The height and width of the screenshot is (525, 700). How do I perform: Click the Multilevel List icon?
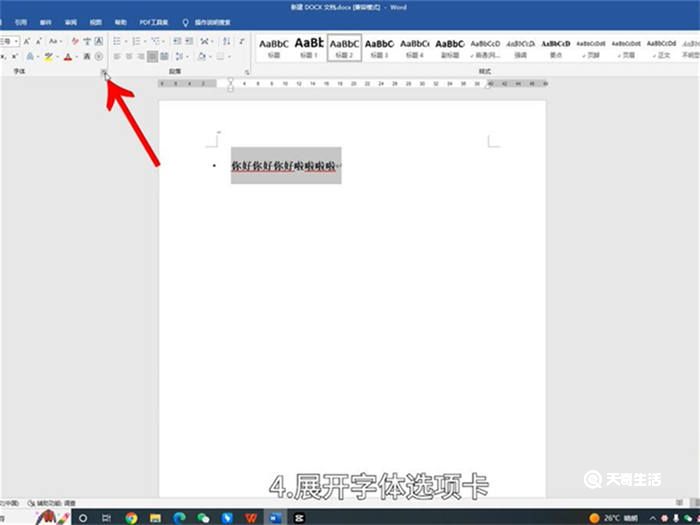pos(155,42)
